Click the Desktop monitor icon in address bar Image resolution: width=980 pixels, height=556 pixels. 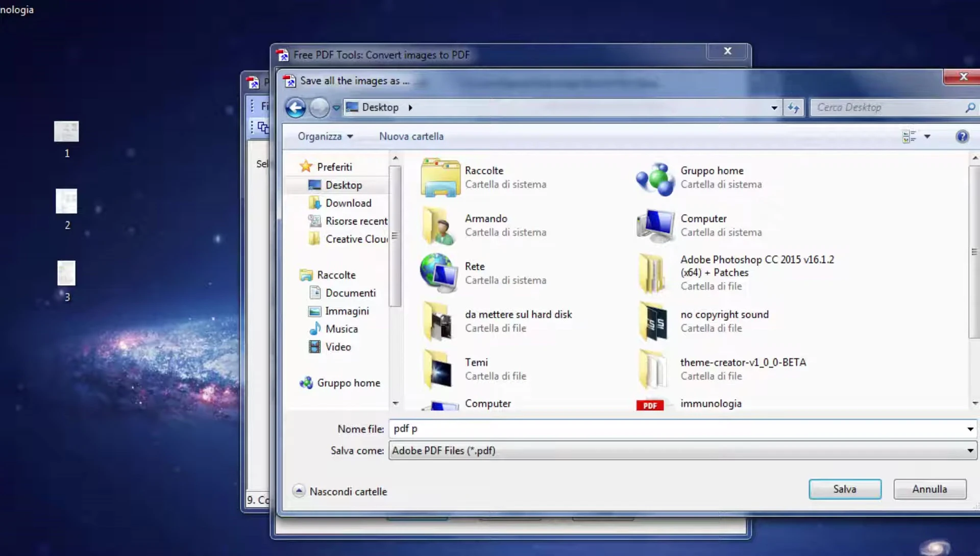click(x=352, y=107)
